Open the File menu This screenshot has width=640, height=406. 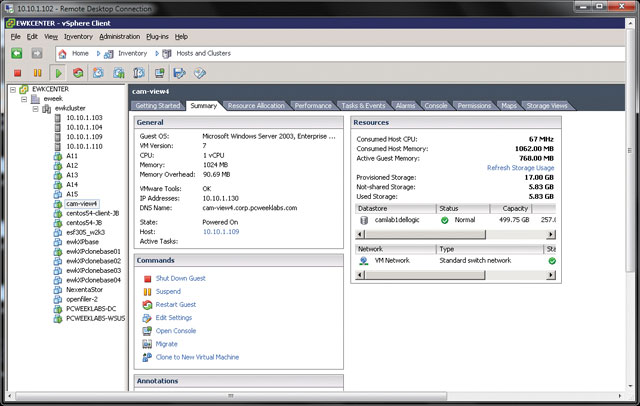16,37
